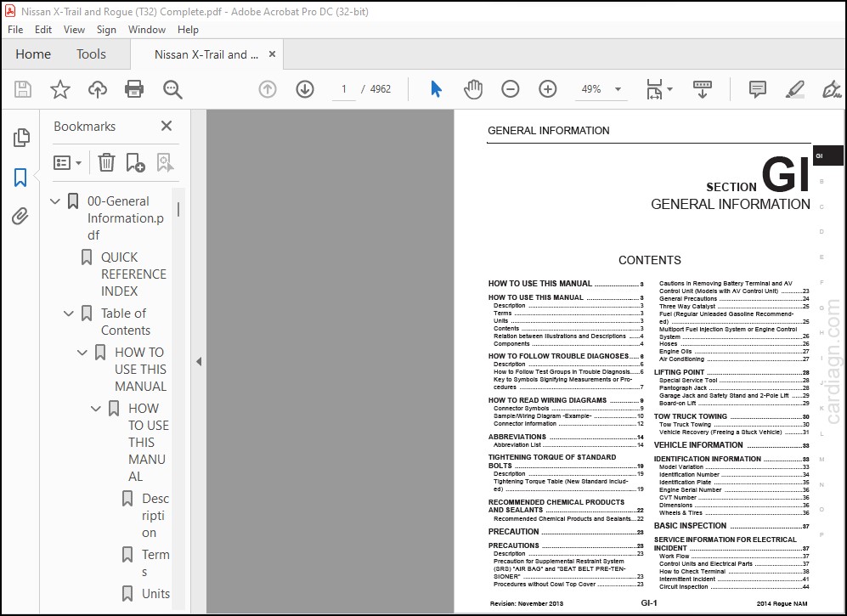This screenshot has width=847, height=616.
Task: Switch to the Tools tab
Action: [x=91, y=54]
